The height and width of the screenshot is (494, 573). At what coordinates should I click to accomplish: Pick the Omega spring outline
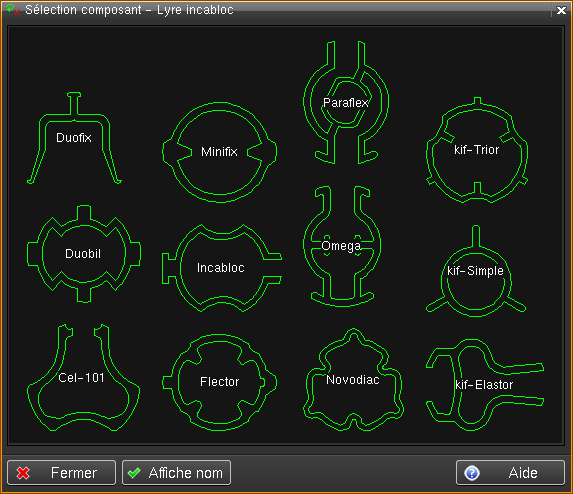[342, 246]
